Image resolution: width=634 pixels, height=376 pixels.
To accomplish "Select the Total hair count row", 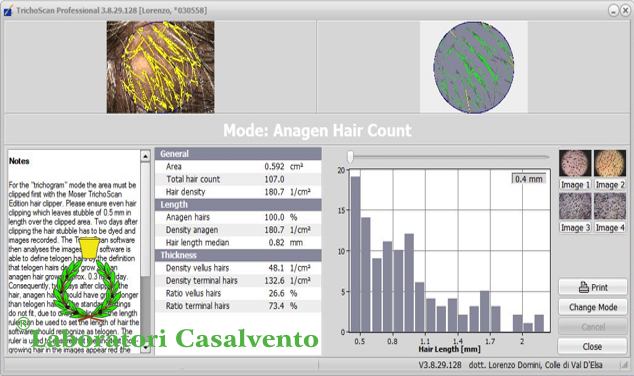I will coord(238,179).
